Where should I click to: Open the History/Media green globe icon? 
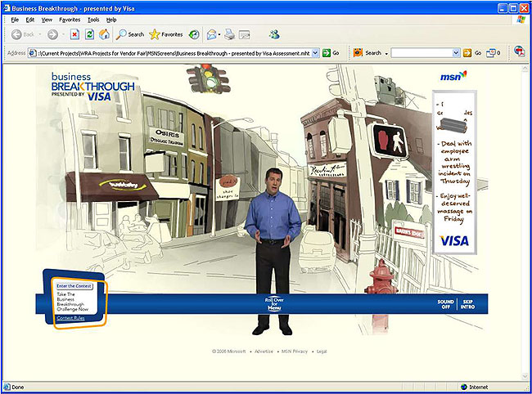[194, 34]
